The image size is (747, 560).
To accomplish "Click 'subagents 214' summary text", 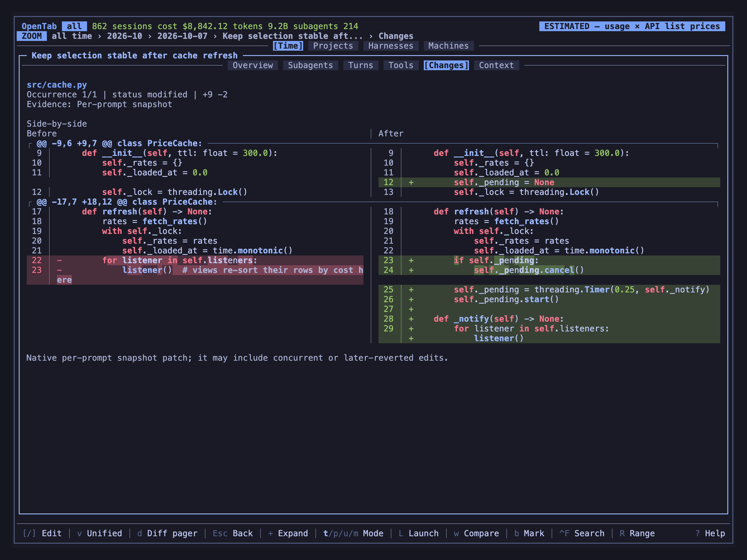I will (x=326, y=26).
